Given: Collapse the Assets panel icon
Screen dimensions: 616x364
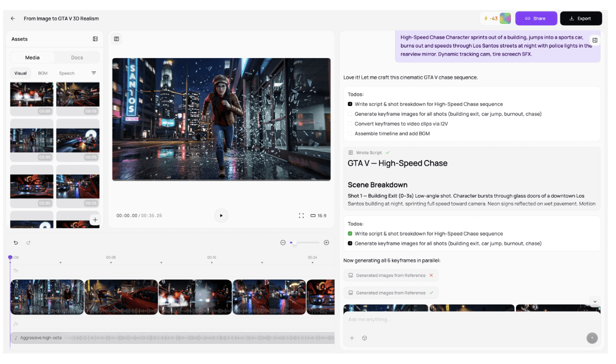Looking at the screenshot, I should pyautogui.click(x=95, y=39).
